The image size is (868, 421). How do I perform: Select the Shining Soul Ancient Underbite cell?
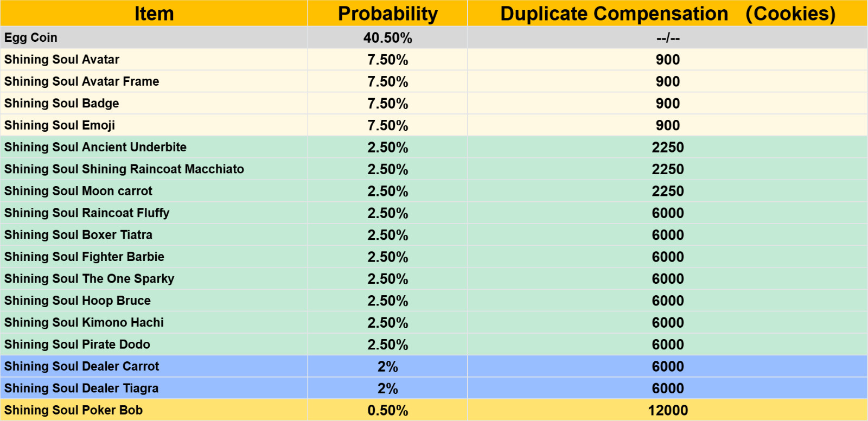(x=154, y=147)
